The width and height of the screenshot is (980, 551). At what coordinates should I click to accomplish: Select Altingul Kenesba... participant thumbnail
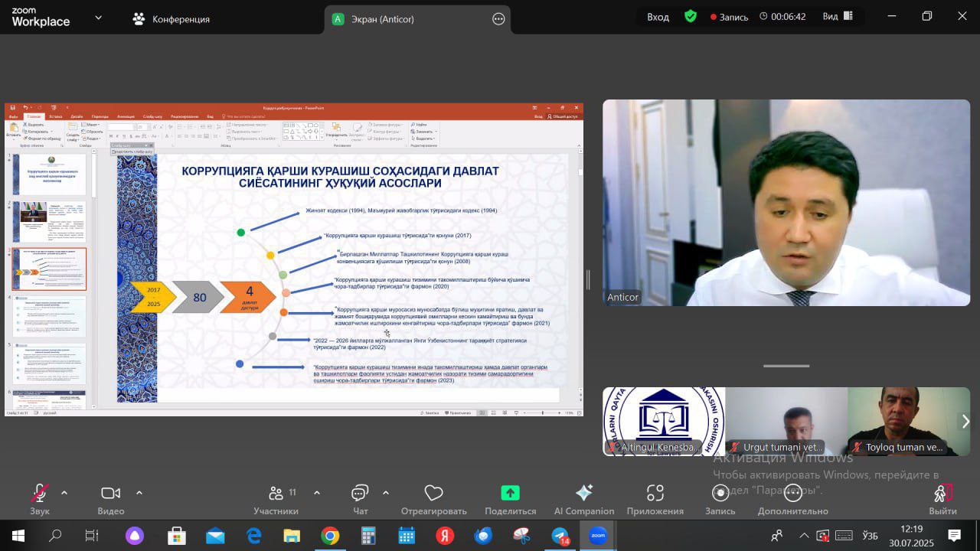(664, 422)
